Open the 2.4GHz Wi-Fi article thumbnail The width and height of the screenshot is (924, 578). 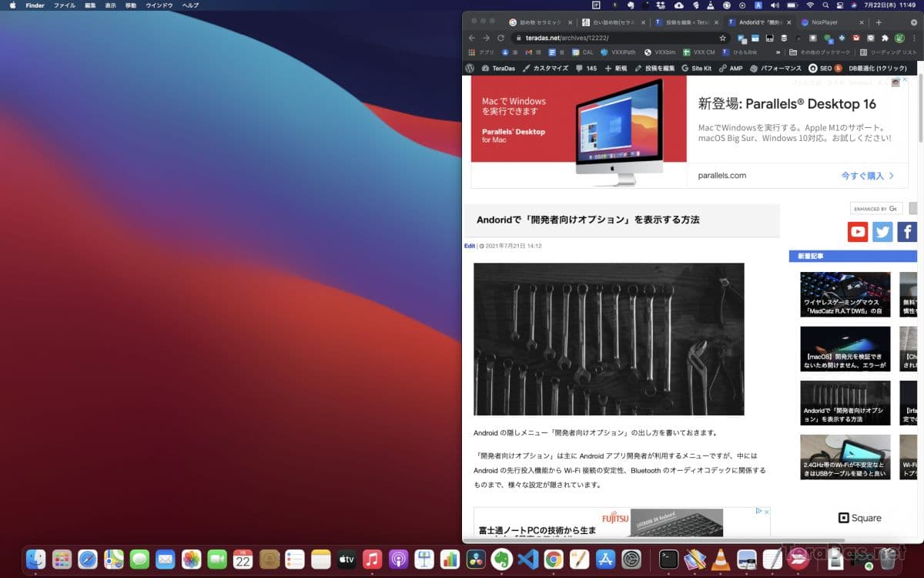click(x=845, y=457)
